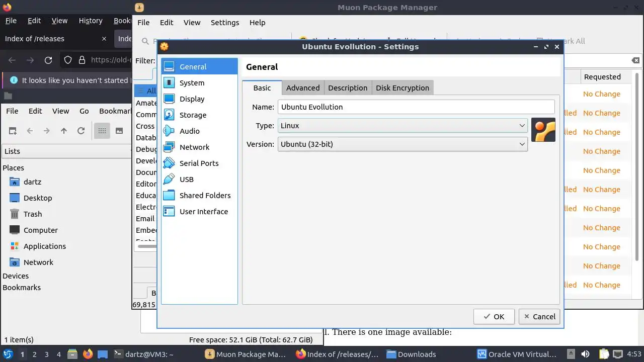Expand the Version dropdown showing Ubuntu (32-bit)
The image size is (644, 362).
[403, 144]
